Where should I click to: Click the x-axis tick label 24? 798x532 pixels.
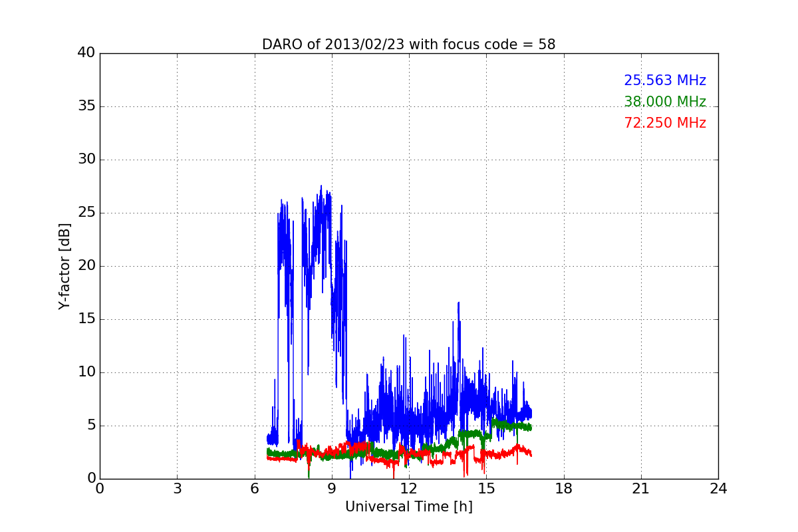[x=718, y=489]
